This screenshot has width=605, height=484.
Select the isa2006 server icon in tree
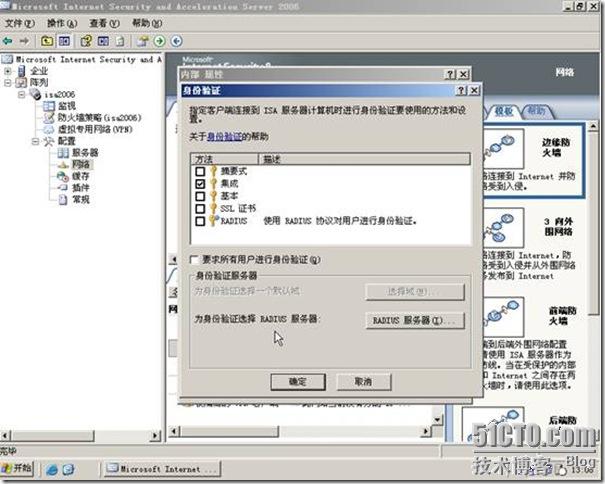click(x=36, y=94)
